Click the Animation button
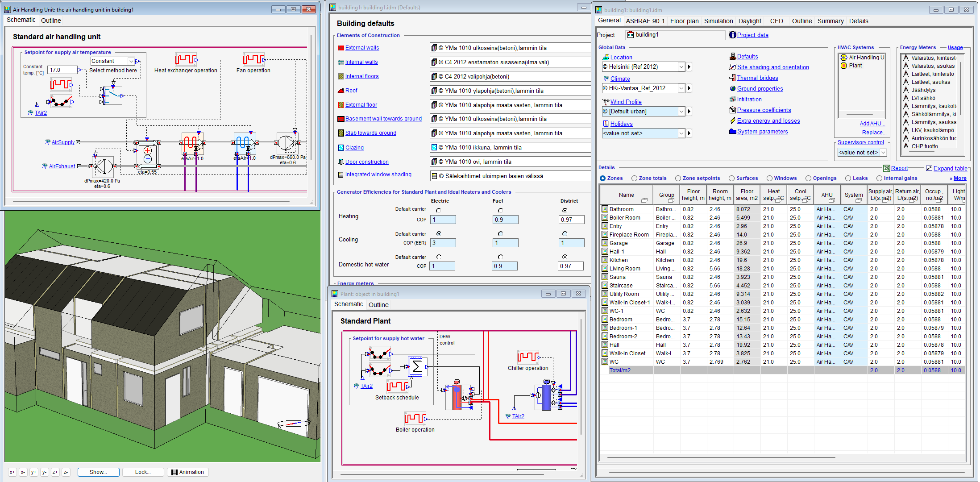980x482 pixels. click(188, 472)
